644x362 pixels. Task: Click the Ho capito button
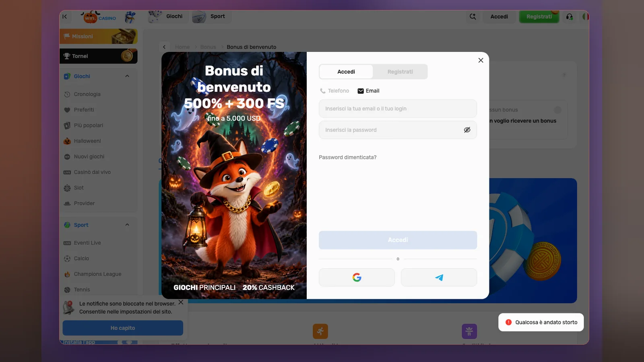coord(123,328)
